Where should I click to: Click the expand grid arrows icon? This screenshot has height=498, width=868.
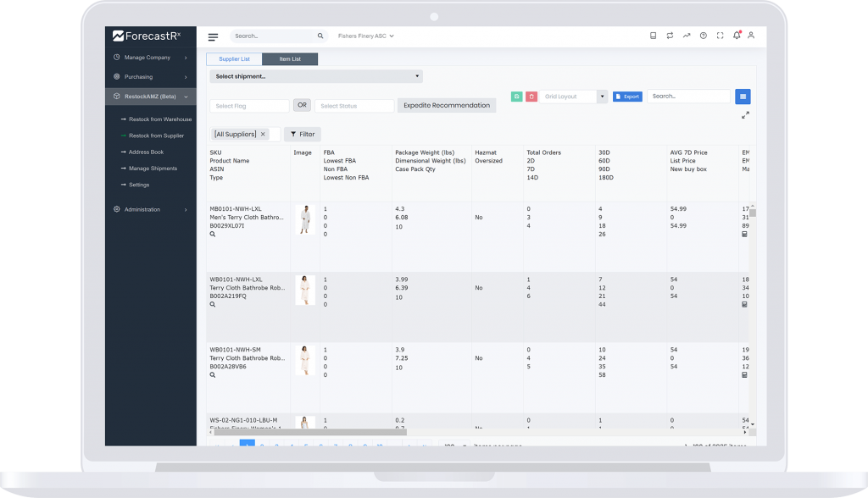point(745,115)
